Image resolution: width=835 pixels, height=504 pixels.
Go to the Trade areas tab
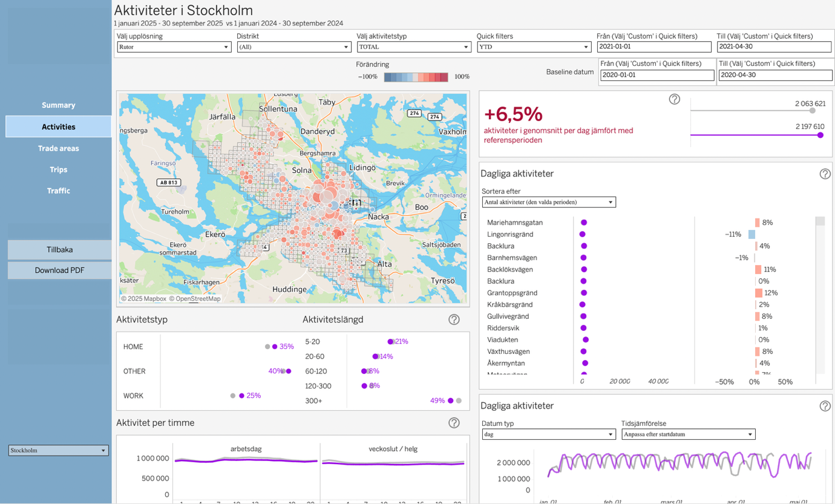tap(59, 148)
